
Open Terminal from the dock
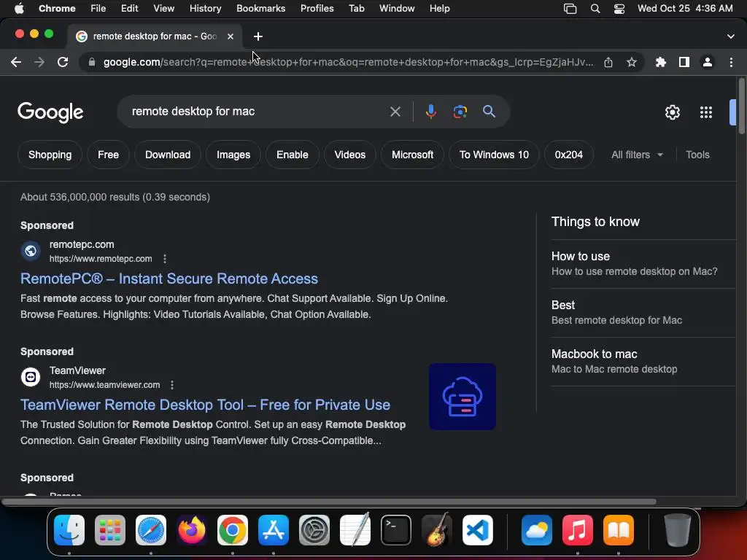[x=396, y=530]
